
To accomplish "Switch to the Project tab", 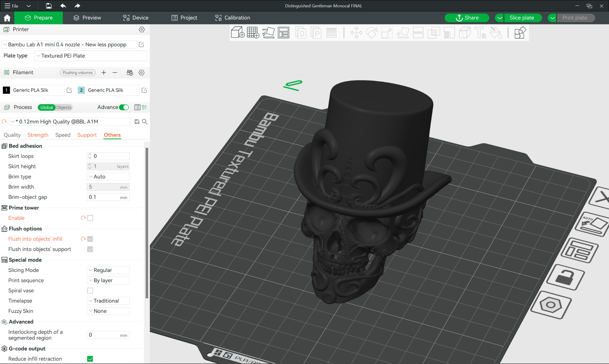I will coord(184,18).
